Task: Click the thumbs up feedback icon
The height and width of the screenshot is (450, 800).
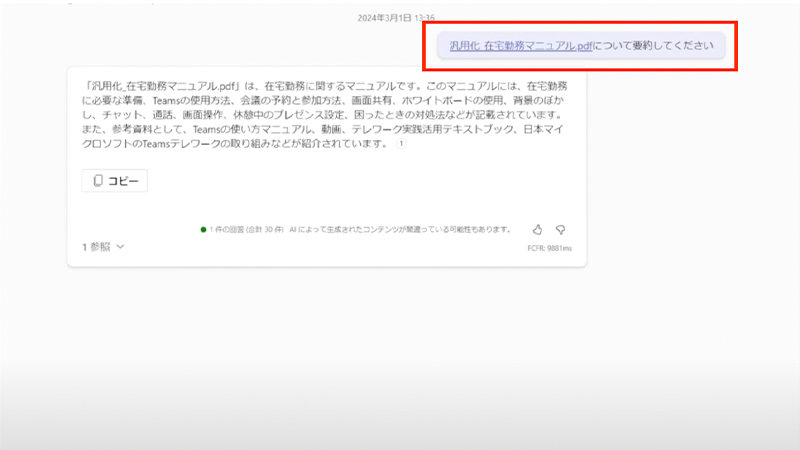Action: coord(537,229)
